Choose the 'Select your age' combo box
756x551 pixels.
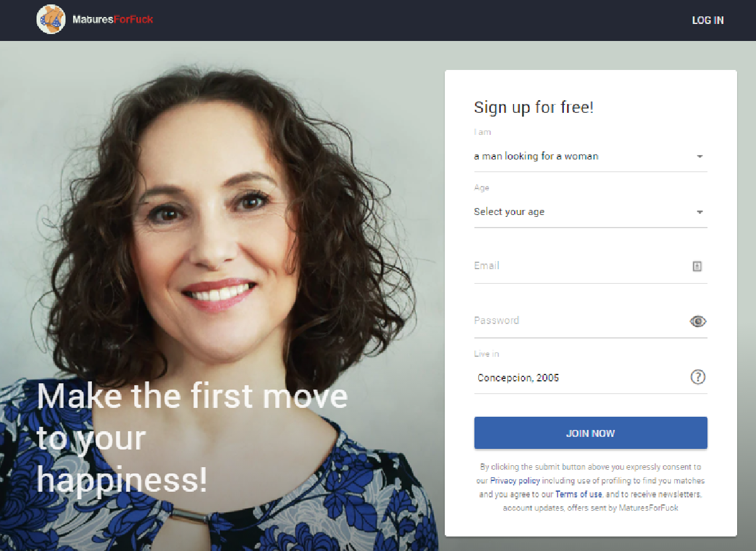point(590,212)
